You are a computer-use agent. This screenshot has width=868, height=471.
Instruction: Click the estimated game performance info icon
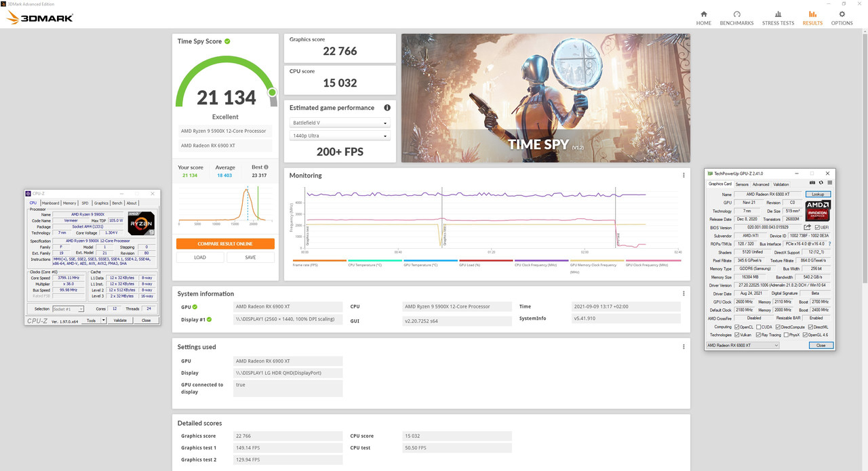point(387,108)
